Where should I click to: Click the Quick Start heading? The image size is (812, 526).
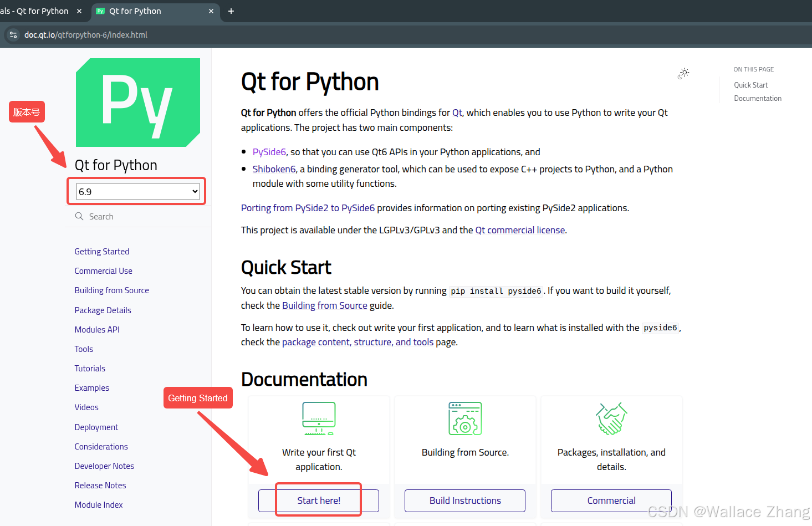coord(286,268)
